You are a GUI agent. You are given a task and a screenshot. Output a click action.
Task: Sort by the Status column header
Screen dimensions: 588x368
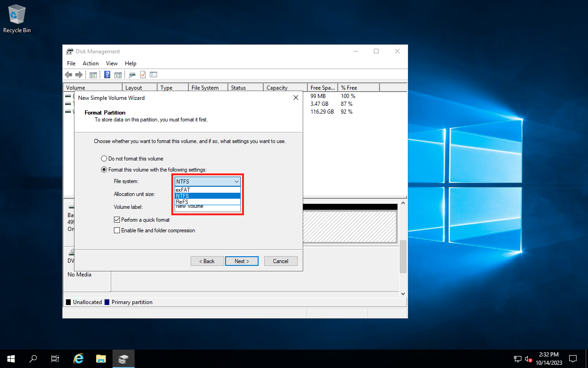[x=246, y=87]
